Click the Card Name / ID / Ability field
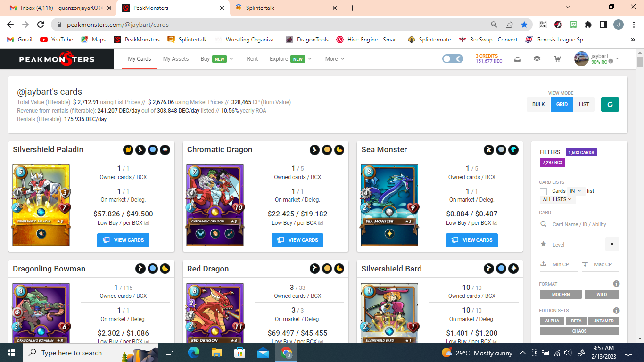This screenshot has width=644, height=362. 579,224
